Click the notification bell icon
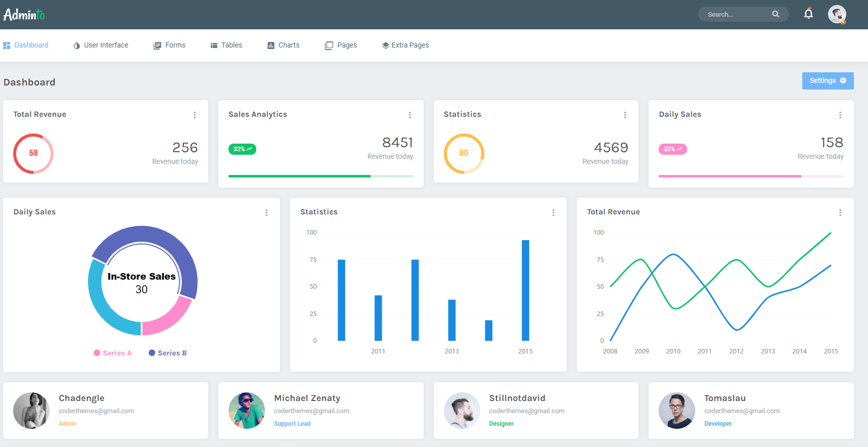Screen dimensions: 868x447 click(808, 14)
